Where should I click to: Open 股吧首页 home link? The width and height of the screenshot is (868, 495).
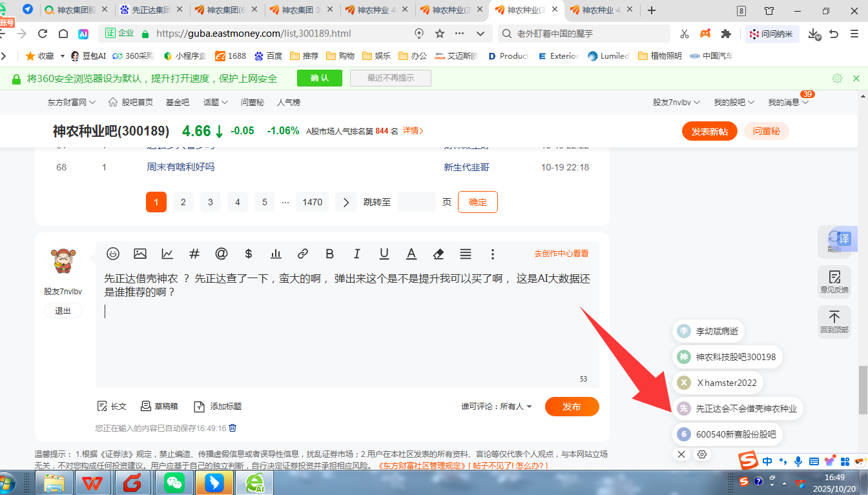coord(130,102)
